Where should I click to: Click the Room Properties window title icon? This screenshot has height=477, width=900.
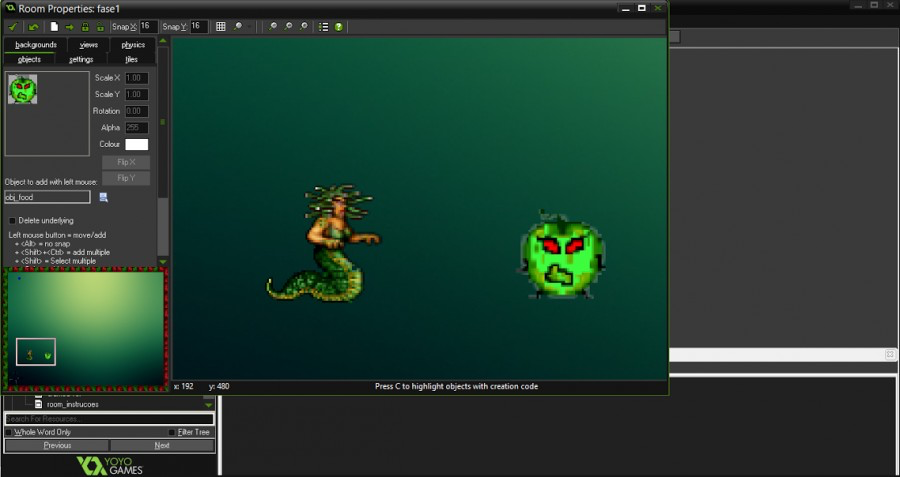9,9
